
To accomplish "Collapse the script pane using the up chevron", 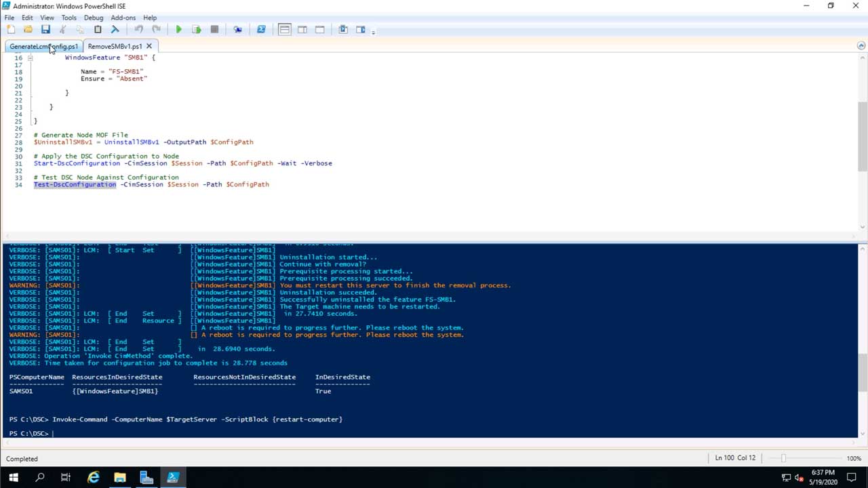I will click(861, 46).
